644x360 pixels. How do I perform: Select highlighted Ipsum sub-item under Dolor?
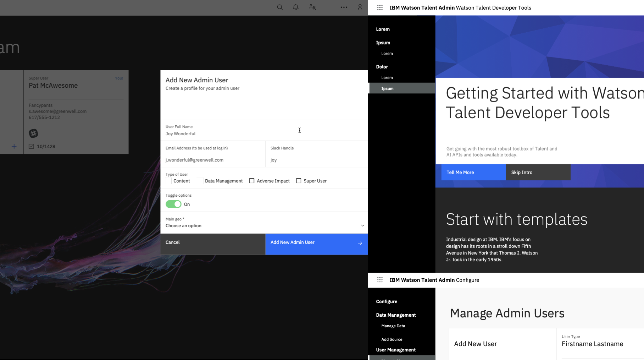pos(402,88)
